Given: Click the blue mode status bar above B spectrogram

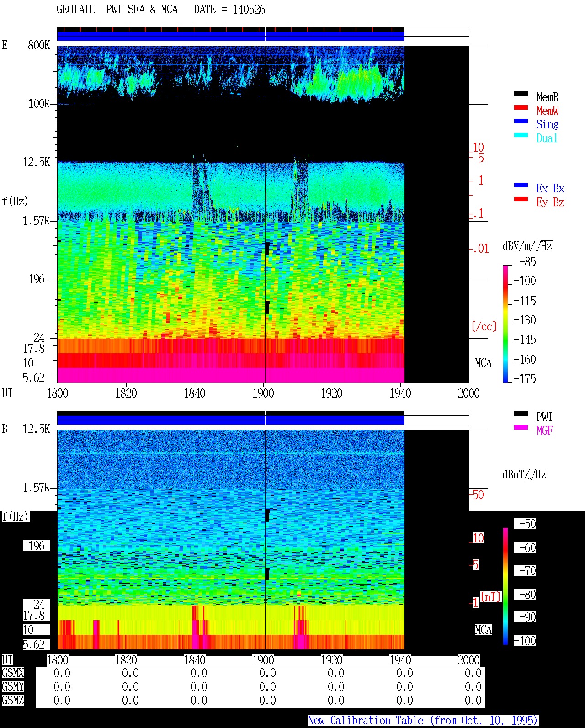Looking at the screenshot, I should click(230, 420).
